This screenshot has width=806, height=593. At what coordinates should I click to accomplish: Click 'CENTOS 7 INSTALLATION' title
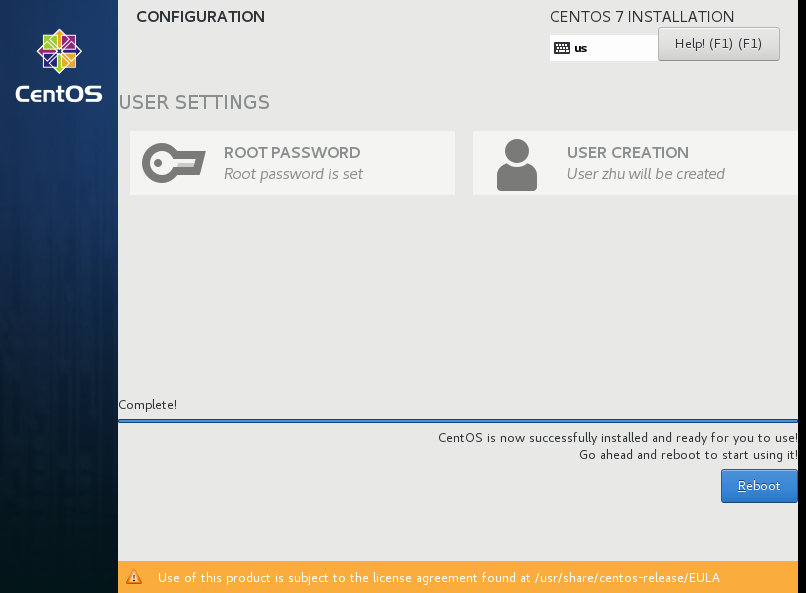[x=642, y=17]
